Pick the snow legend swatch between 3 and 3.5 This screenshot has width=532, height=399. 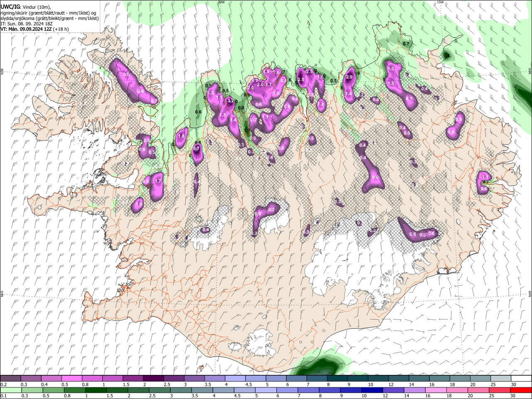[194, 379]
